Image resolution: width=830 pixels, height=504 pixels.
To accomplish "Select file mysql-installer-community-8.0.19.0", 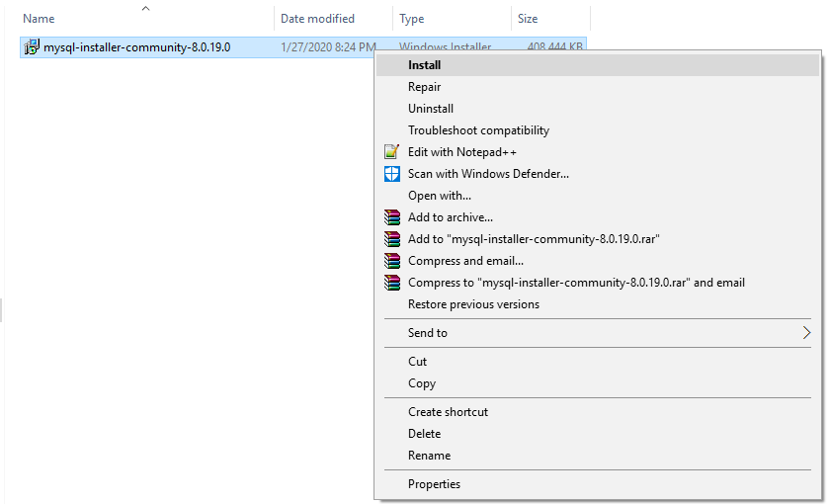I will click(x=136, y=47).
